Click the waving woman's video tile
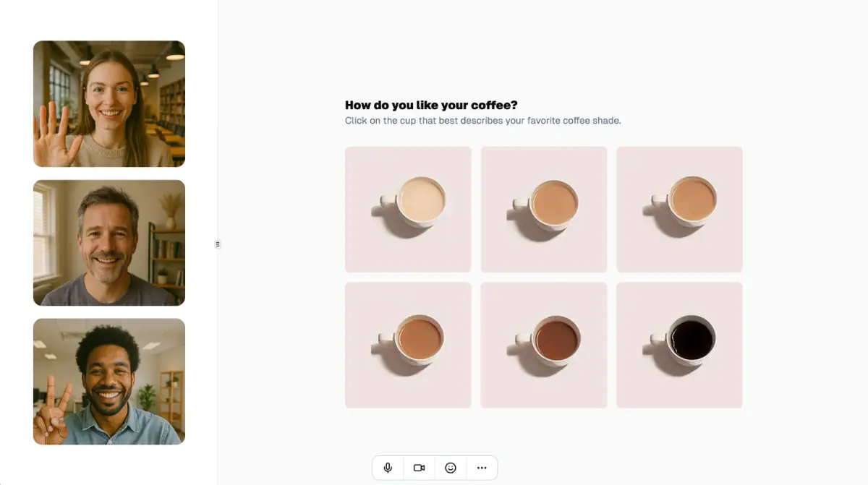The image size is (868, 485). (x=109, y=103)
